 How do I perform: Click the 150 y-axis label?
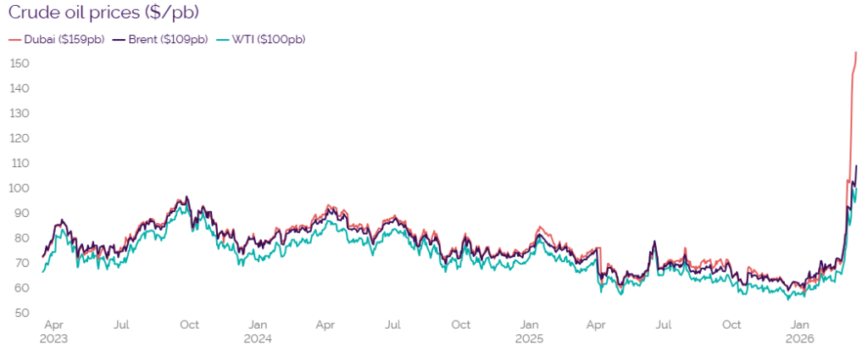click(18, 64)
